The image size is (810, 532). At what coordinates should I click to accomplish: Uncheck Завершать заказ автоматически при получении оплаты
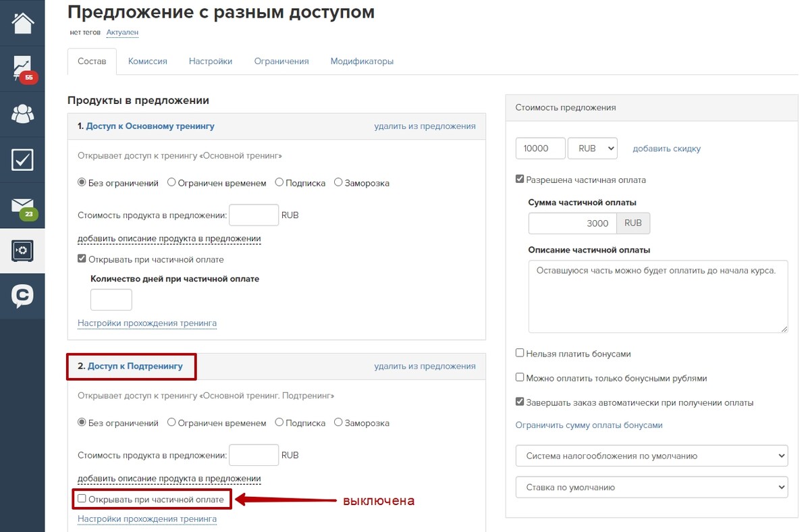[520, 402]
